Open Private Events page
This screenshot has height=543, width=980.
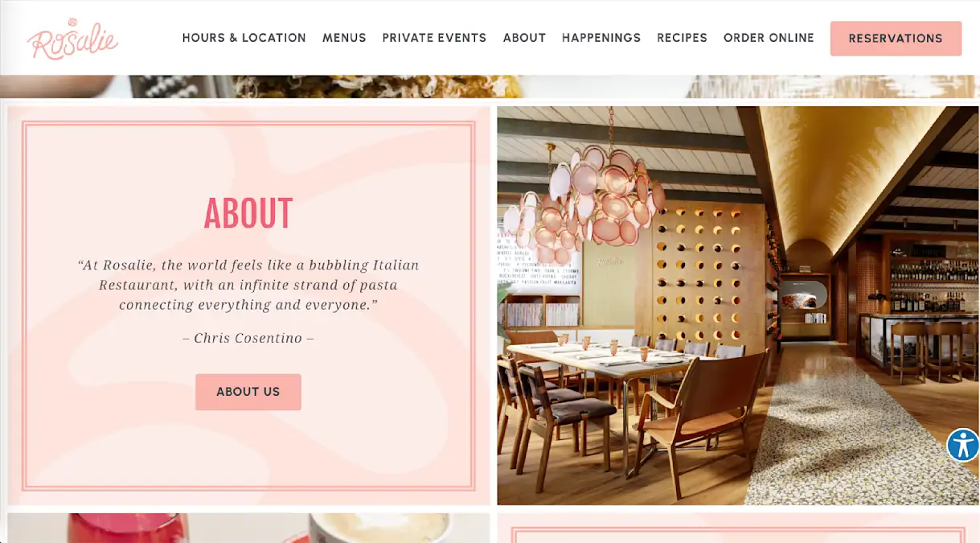(434, 38)
